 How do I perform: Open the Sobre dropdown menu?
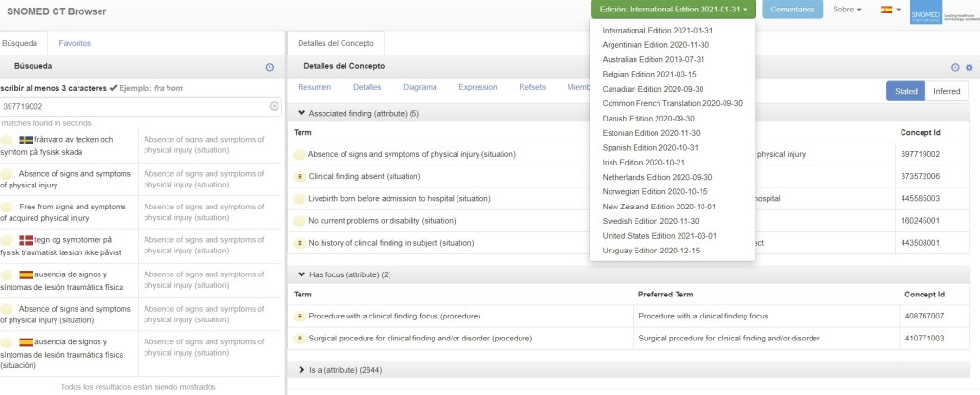click(846, 10)
